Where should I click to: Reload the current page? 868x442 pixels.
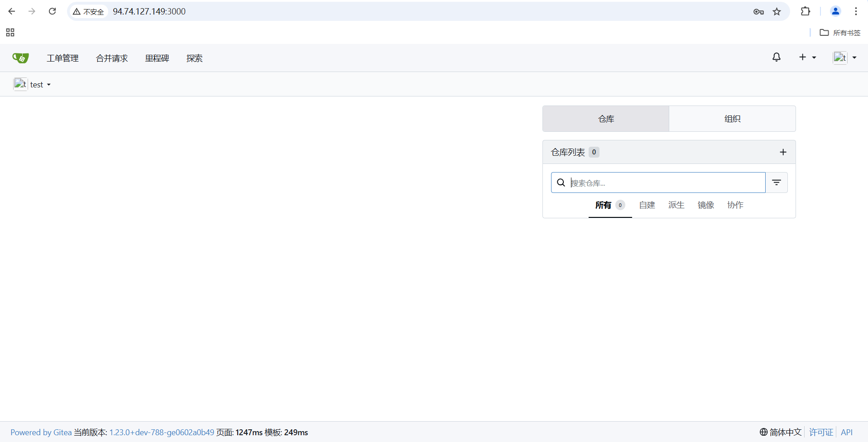tap(53, 11)
